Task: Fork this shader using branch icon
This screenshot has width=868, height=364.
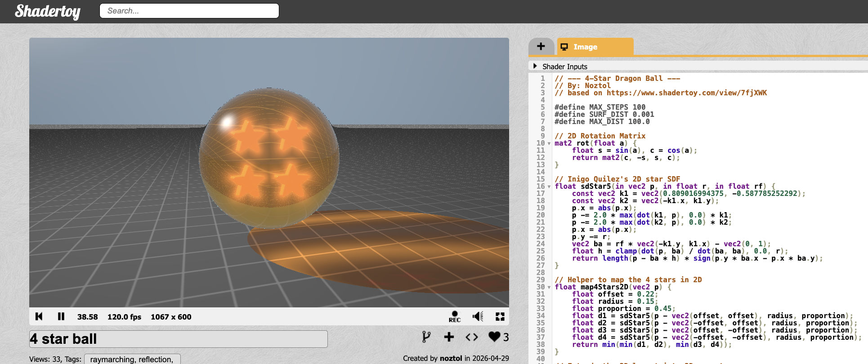Action: (x=426, y=337)
